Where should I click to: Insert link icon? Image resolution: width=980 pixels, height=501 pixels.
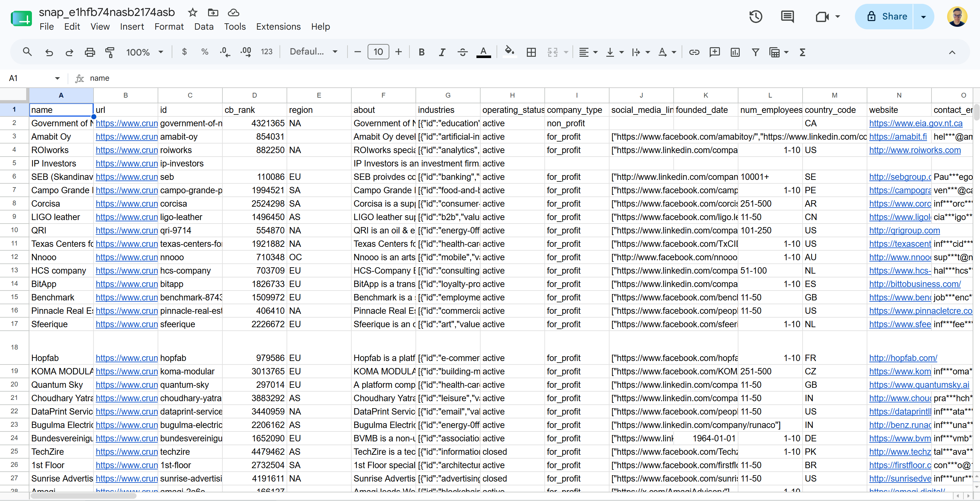[x=694, y=52]
